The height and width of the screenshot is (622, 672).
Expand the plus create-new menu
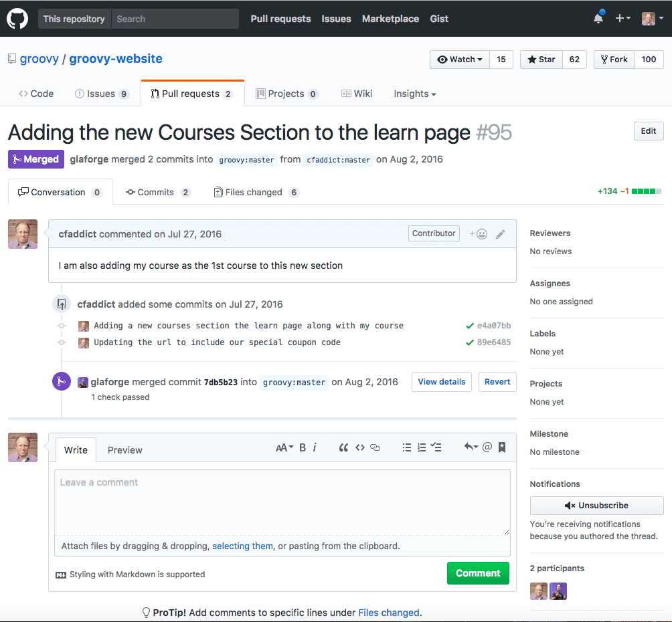[x=622, y=19]
